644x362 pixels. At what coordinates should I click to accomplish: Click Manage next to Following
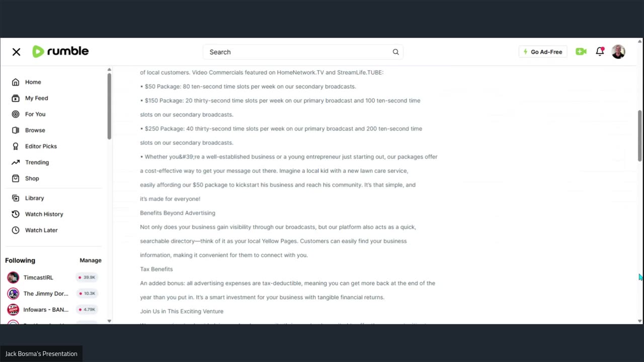pos(91,260)
